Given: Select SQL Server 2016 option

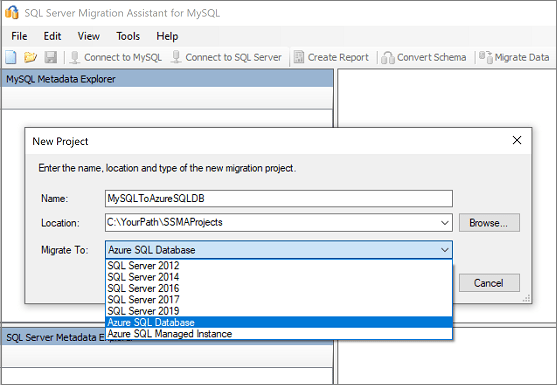Looking at the screenshot, I should [x=279, y=288].
